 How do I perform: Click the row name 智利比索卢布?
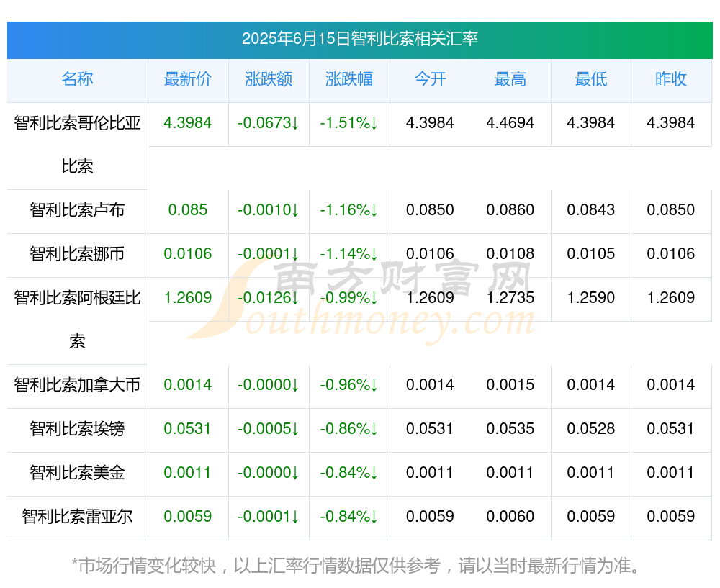(77, 210)
